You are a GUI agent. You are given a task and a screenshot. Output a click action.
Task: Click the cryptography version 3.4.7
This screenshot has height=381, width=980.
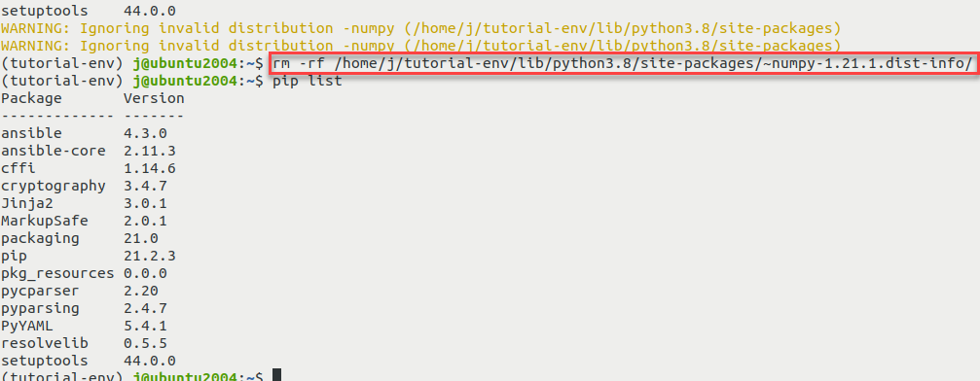[145, 187]
